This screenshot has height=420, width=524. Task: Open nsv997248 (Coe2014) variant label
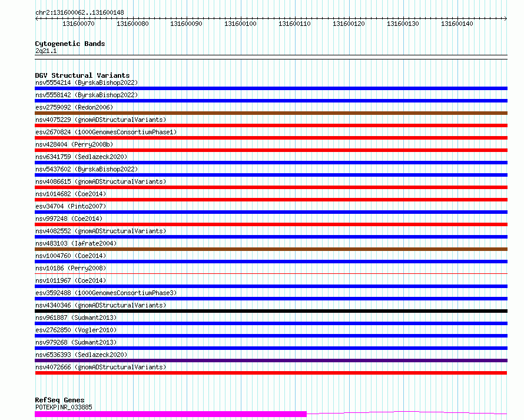[69, 219]
